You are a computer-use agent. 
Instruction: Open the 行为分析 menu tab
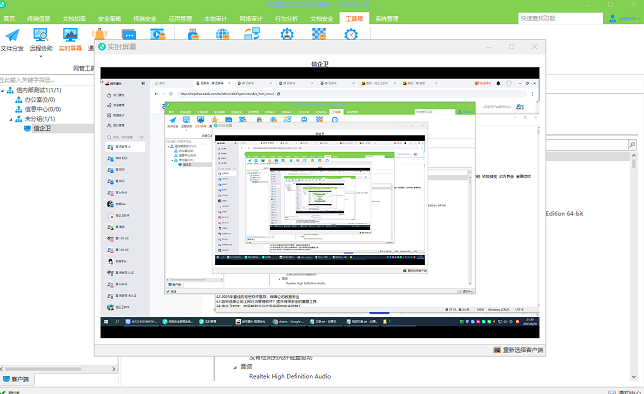[286, 18]
